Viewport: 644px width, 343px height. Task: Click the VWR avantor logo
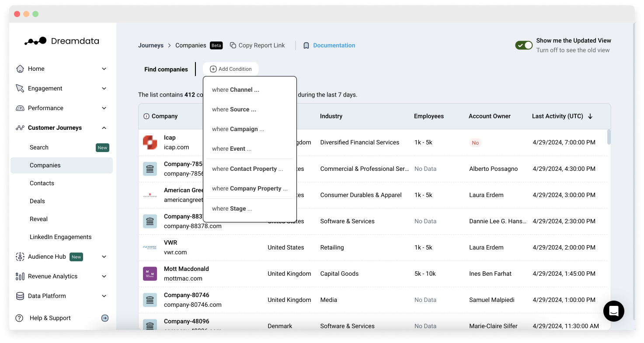150,247
